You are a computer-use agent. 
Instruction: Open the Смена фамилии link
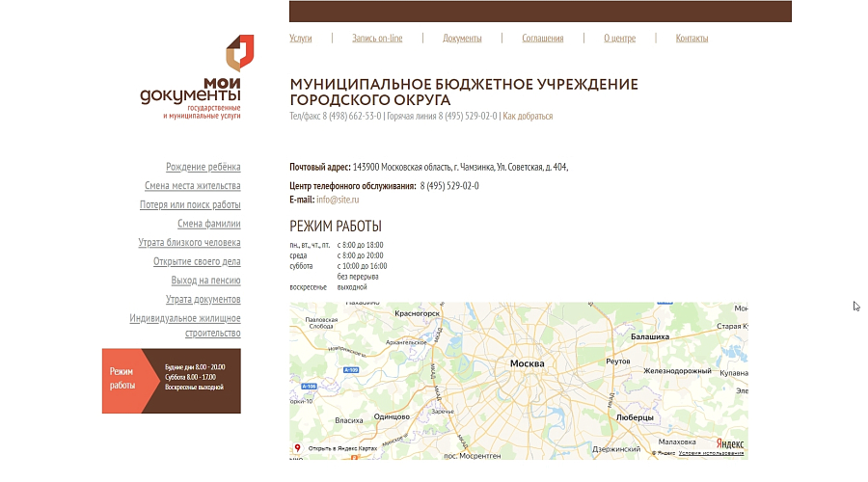209,224
